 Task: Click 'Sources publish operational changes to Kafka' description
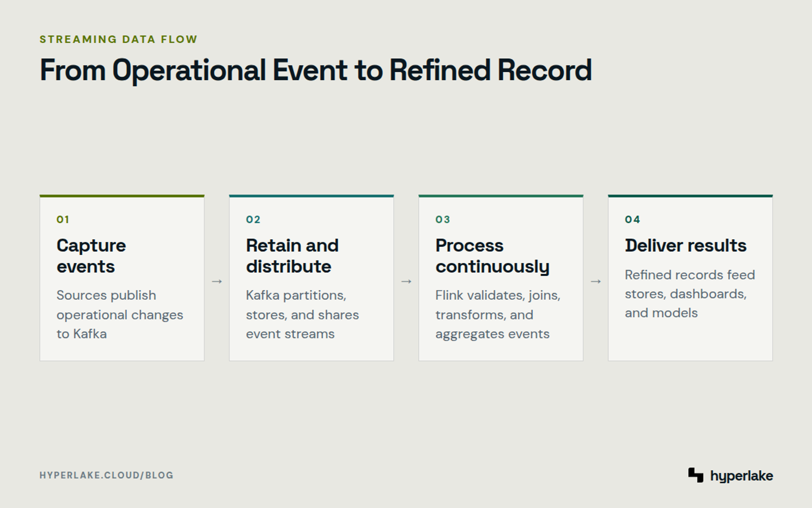click(x=120, y=314)
